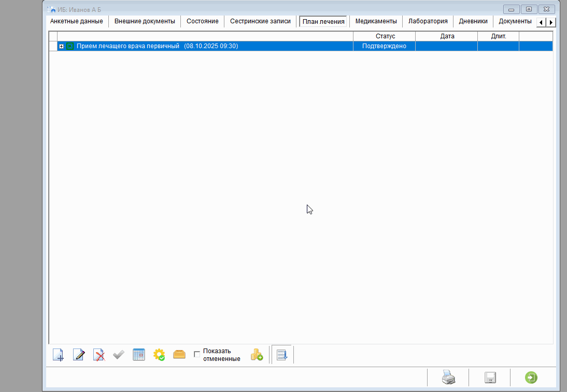Switch to the 'Медикаменты' tab
This screenshot has height=392, width=567.
(x=376, y=21)
